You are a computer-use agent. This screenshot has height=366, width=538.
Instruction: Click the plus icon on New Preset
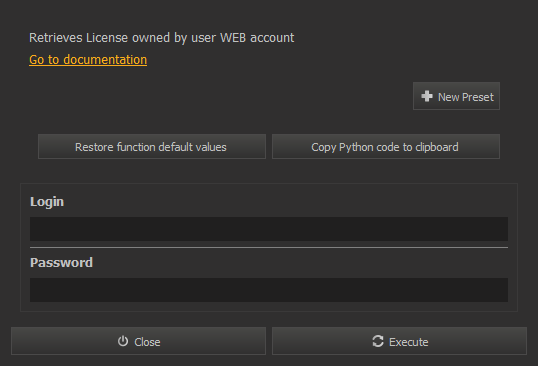pos(426,96)
